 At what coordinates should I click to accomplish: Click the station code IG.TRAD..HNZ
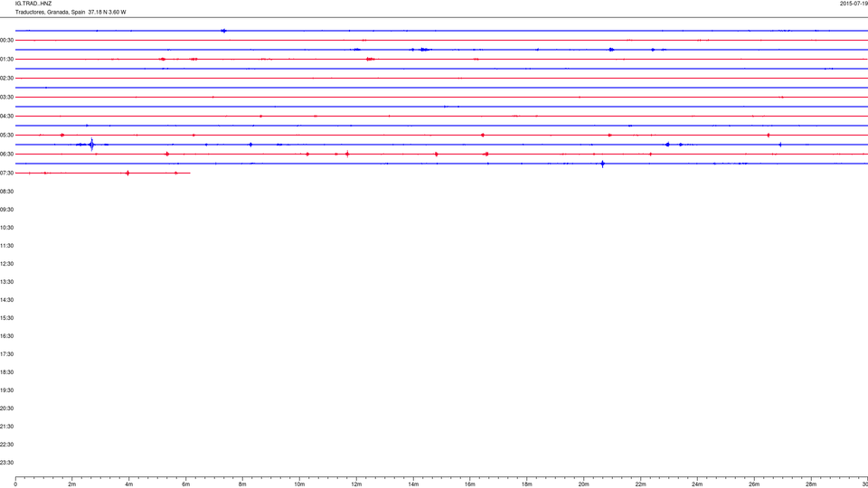(x=33, y=4)
